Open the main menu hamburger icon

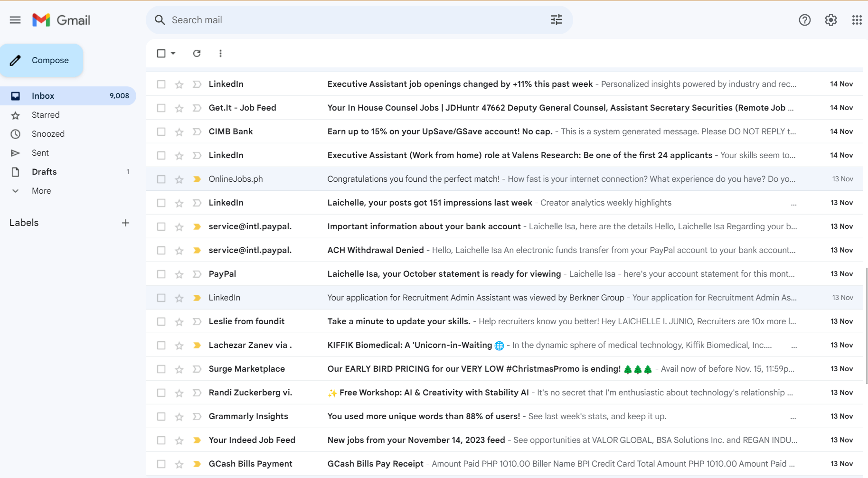[x=15, y=20]
